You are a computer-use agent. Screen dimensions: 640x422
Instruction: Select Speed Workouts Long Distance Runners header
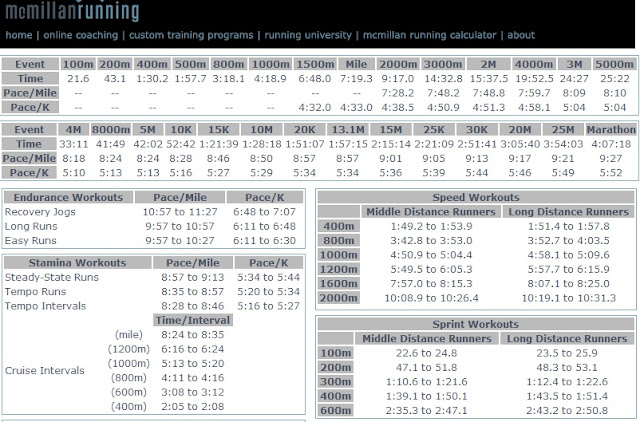569,211
